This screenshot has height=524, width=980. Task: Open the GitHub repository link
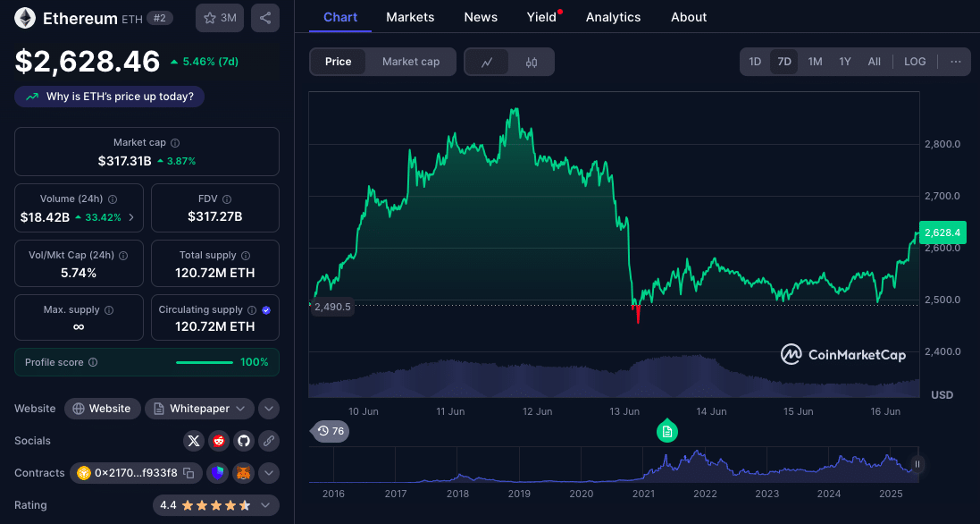(x=243, y=441)
